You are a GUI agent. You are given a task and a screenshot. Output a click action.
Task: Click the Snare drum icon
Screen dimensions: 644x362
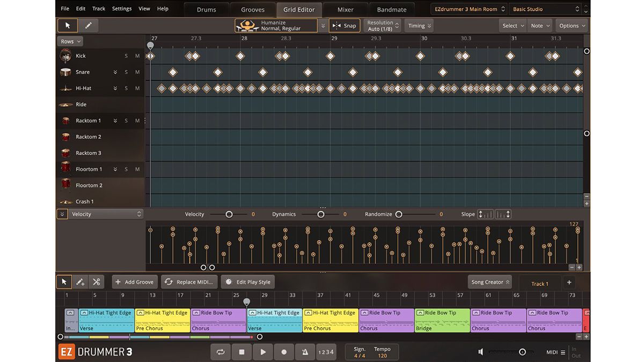point(65,72)
